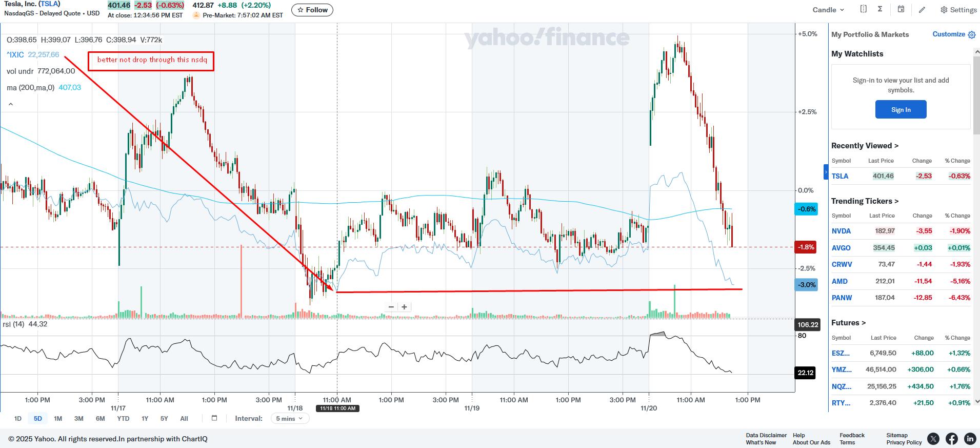
Task: Select the ma (200,ma,0) indicator legend
Action: [30, 88]
